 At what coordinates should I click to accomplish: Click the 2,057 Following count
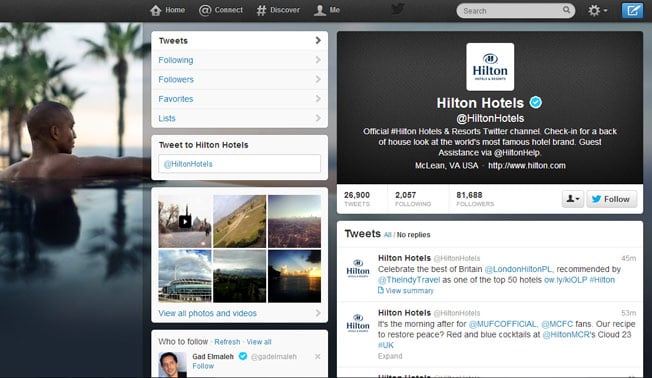pos(412,199)
